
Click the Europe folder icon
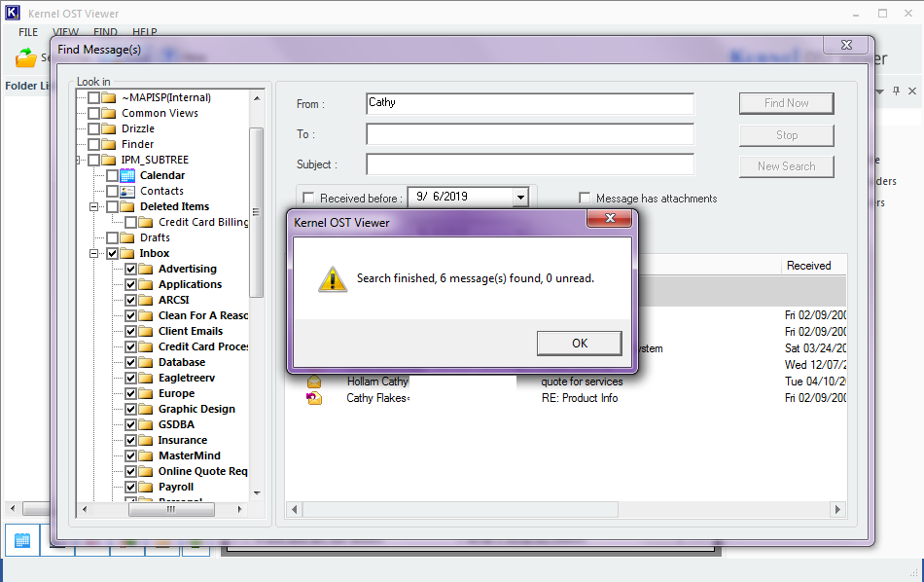point(146,393)
